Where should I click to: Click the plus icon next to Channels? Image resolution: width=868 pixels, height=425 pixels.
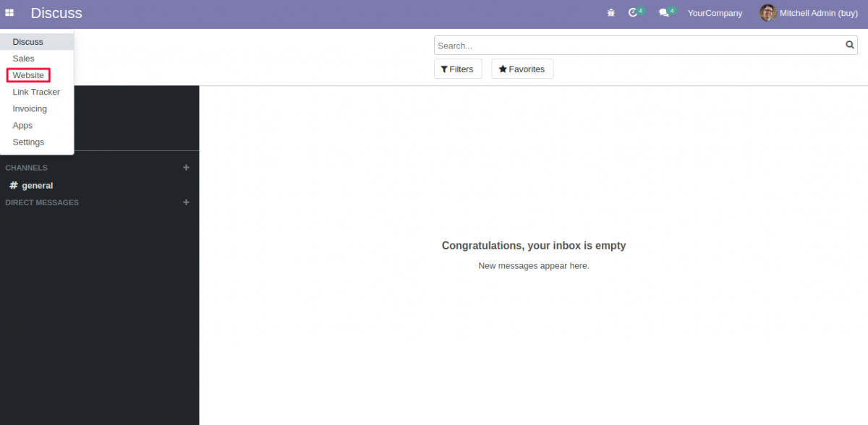tap(186, 167)
